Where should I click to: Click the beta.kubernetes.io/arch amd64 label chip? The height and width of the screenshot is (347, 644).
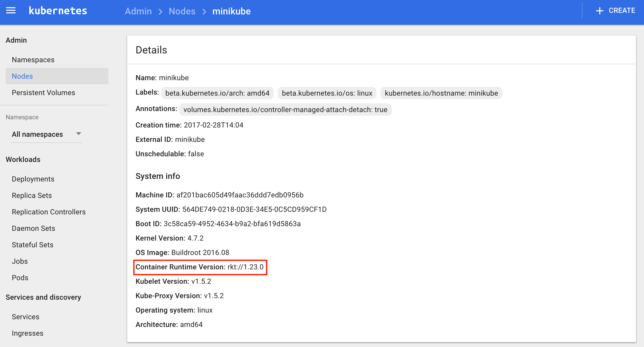click(x=217, y=93)
